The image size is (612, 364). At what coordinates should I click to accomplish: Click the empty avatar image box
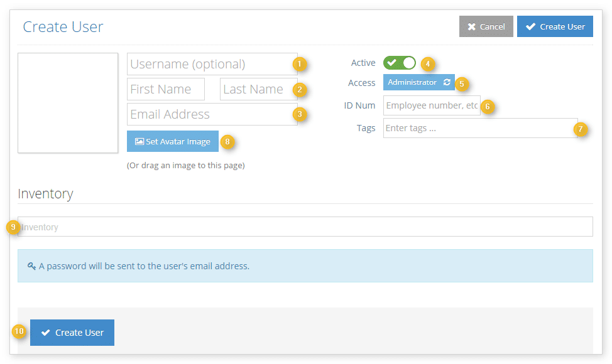68,103
